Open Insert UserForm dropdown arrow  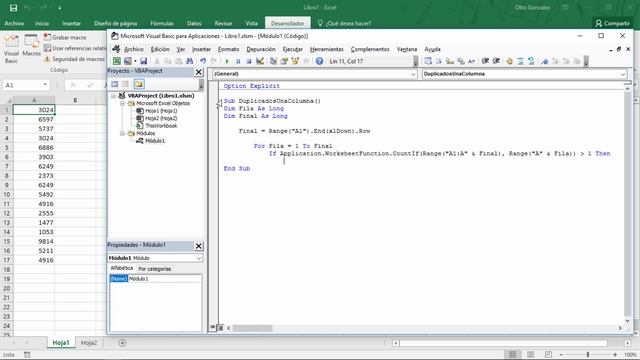[135, 61]
